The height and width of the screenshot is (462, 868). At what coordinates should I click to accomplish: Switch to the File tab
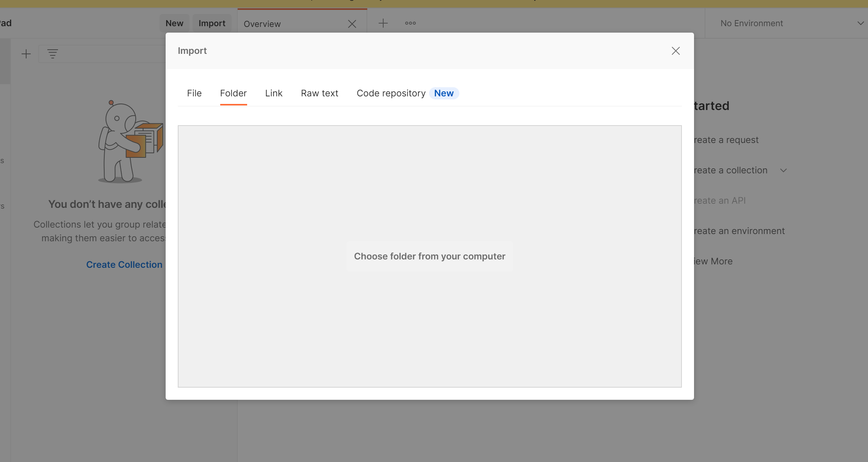tap(194, 93)
